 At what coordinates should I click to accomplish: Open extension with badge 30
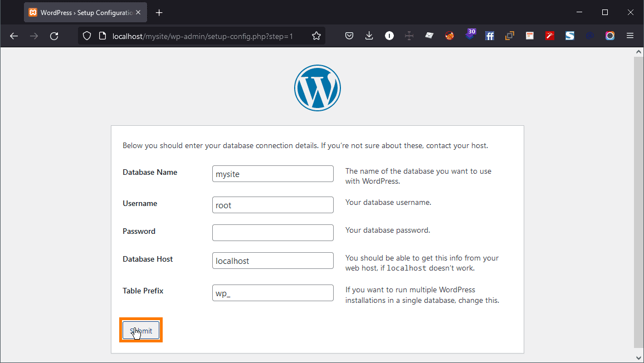click(x=470, y=35)
